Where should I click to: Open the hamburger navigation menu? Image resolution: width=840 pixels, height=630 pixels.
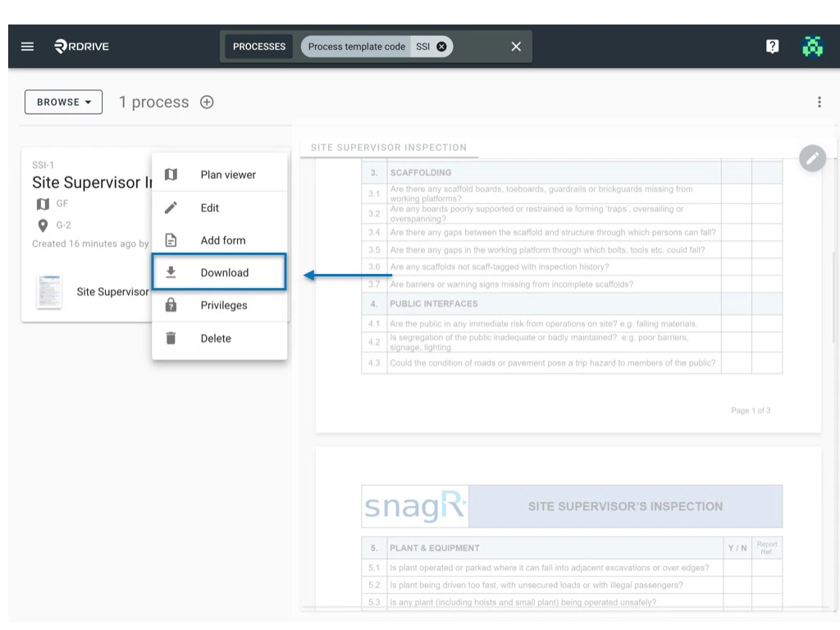coord(27,46)
